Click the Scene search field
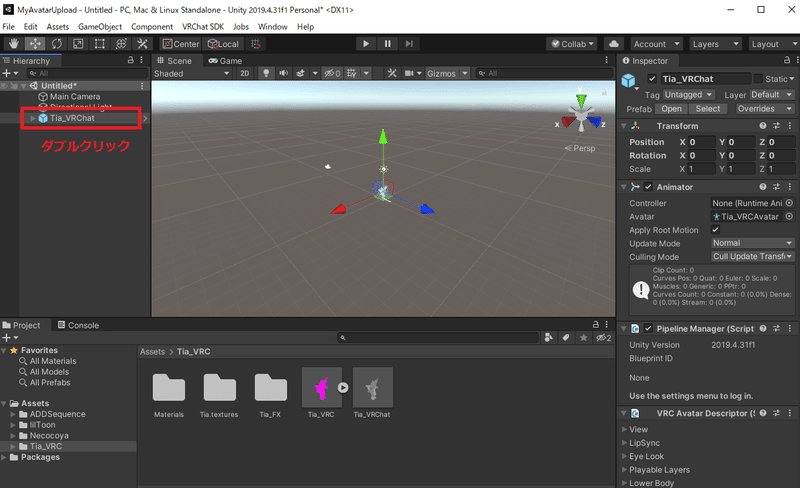The image size is (800, 488). click(x=543, y=74)
